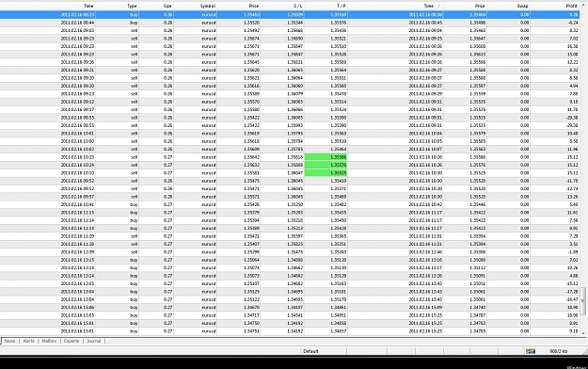Click the open price 1.35463

coord(251,15)
